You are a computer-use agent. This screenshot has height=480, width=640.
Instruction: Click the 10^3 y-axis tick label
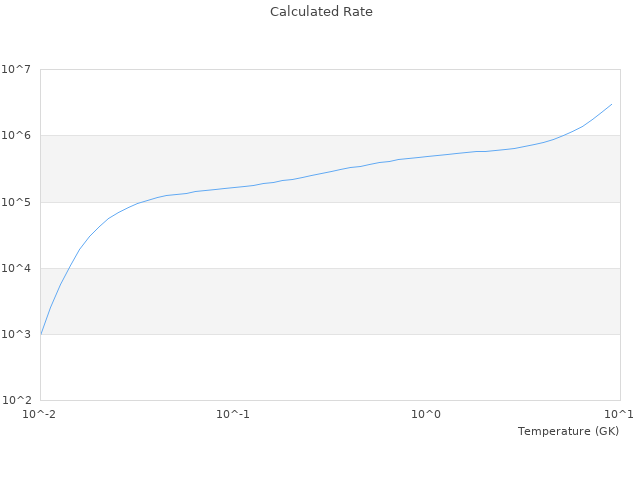(16, 334)
